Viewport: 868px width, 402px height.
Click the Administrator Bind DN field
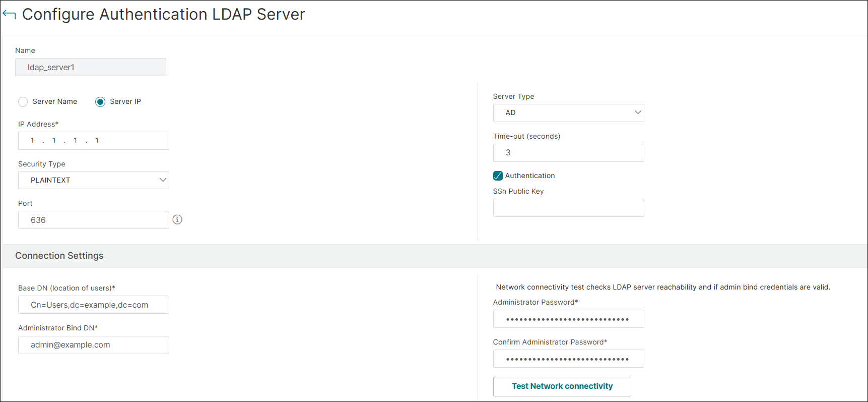94,345
